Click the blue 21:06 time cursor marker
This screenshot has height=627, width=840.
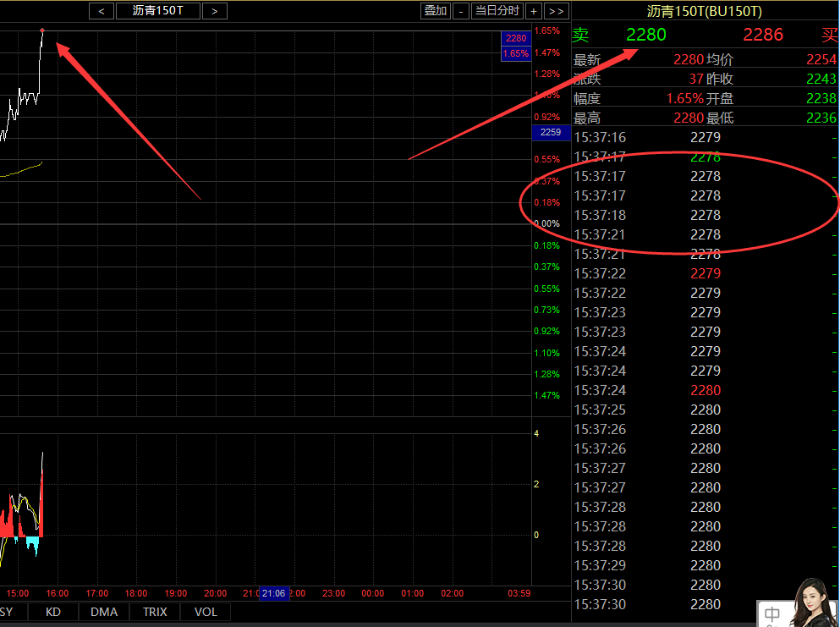coord(274,593)
